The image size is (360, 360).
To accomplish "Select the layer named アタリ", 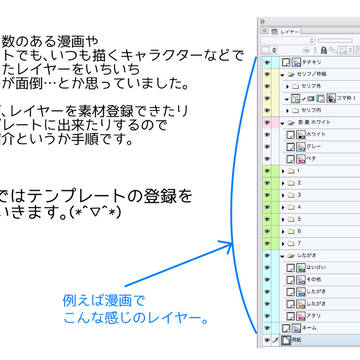I will [313, 315].
